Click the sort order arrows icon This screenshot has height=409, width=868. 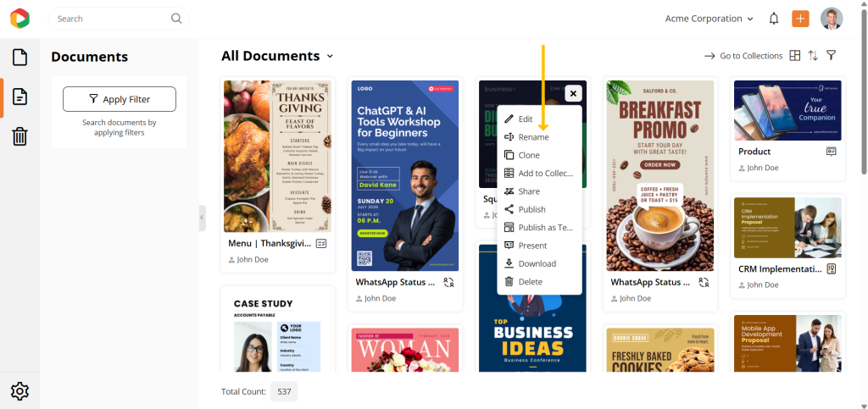point(813,55)
